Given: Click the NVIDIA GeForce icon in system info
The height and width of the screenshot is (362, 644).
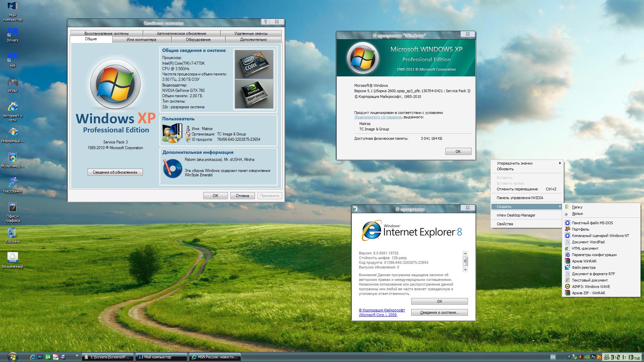Looking at the screenshot, I should click(256, 93).
